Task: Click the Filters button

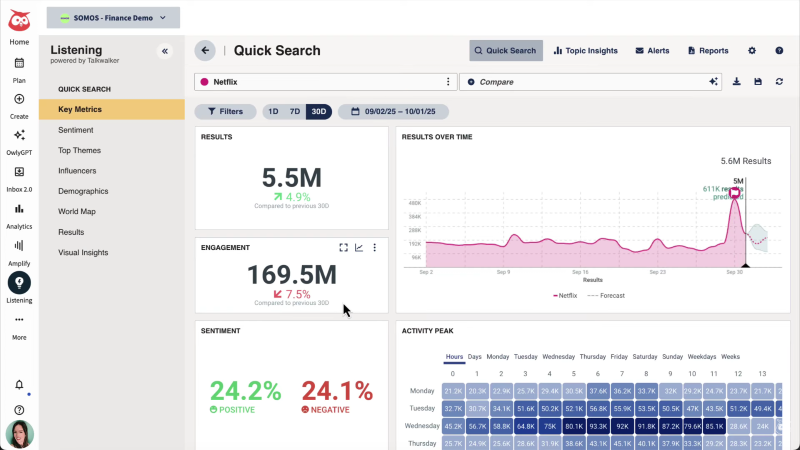Action: (225, 112)
